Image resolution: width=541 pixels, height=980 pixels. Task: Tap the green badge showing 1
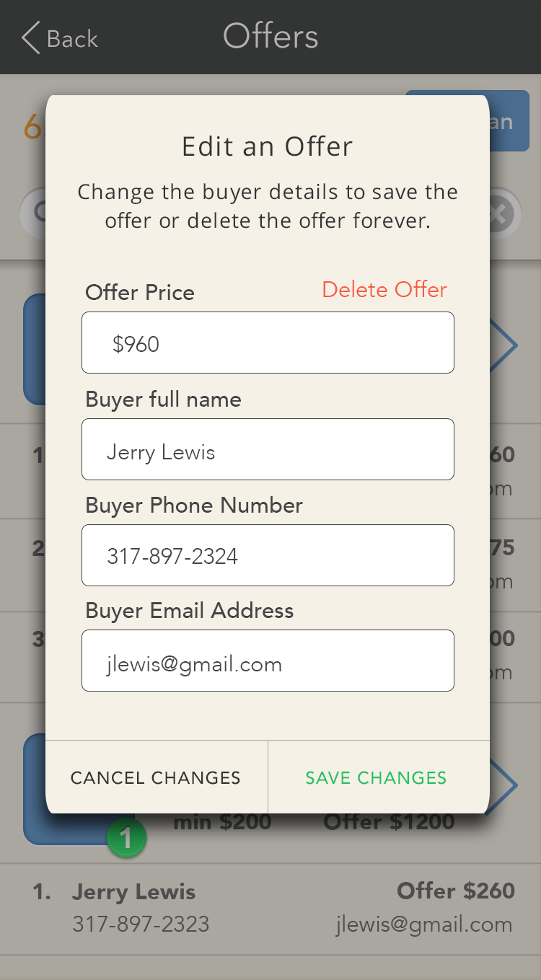126,838
